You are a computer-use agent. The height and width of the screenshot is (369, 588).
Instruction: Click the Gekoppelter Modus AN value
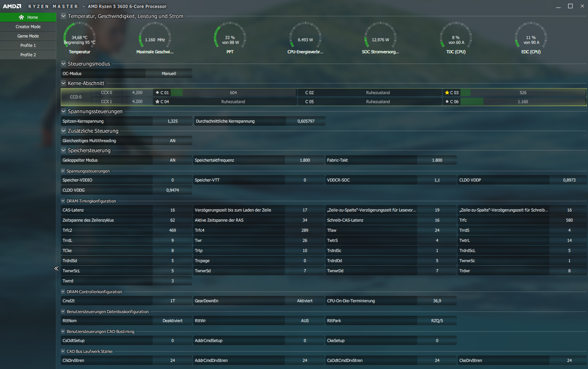click(173, 160)
